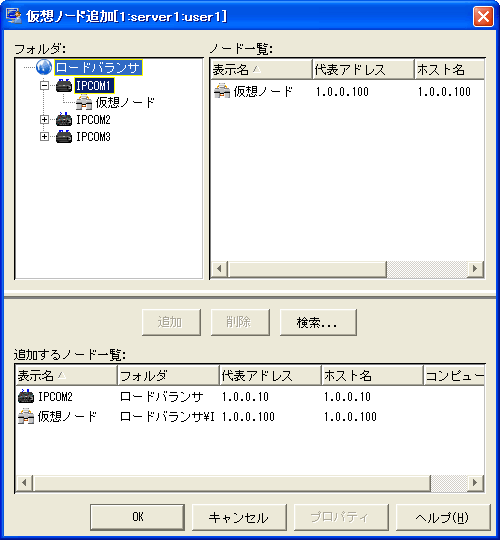Sort 追加するノード一覧 by フォルダ column
Image resolution: width=500 pixels, height=540 pixels.
(x=168, y=375)
